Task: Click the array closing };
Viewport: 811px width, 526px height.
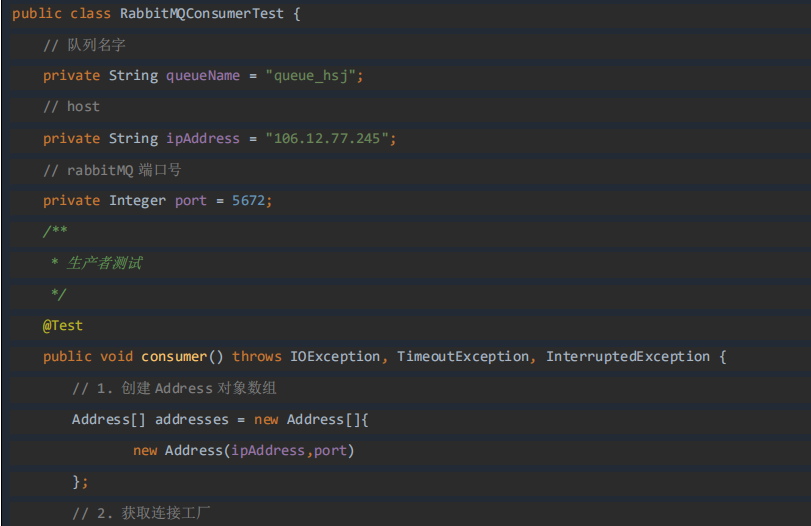Action: point(80,482)
